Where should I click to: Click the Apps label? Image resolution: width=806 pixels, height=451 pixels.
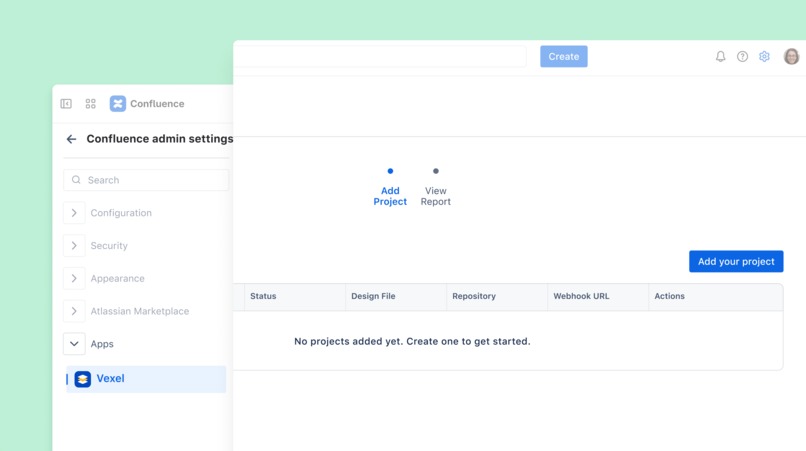(x=102, y=344)
